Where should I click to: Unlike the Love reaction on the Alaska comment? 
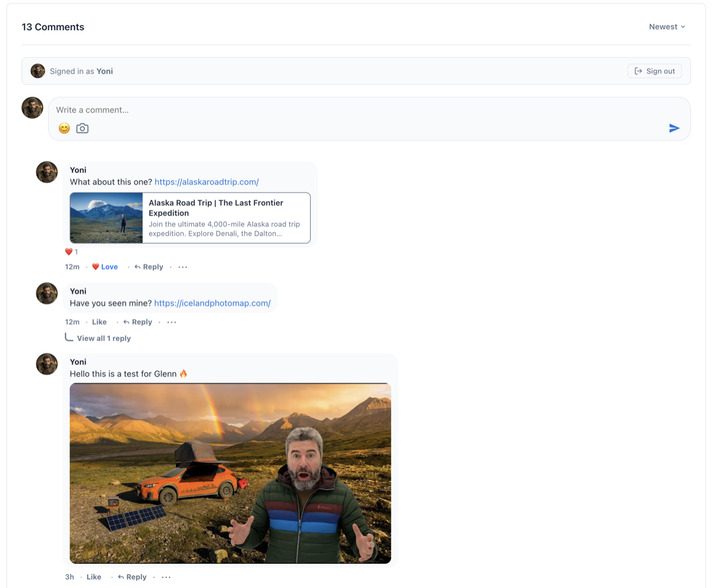pyautogui.click(x=105, y=267)
